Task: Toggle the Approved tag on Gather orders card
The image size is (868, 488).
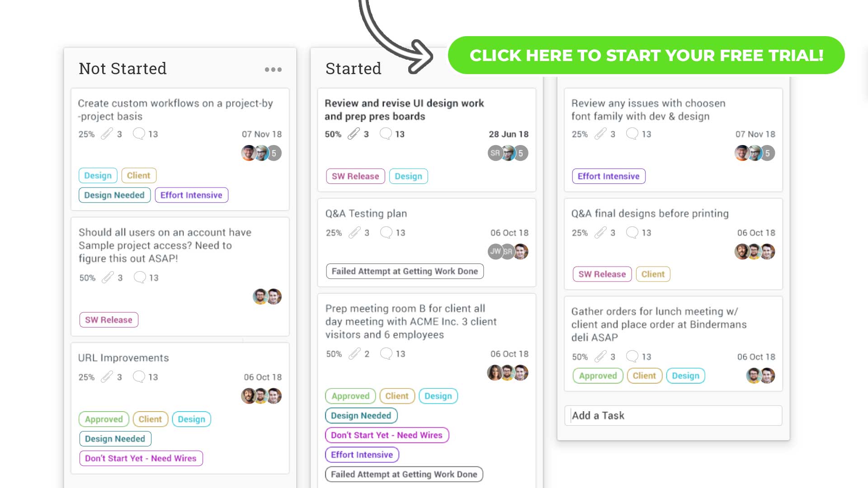Action: [x=597, y=375]
